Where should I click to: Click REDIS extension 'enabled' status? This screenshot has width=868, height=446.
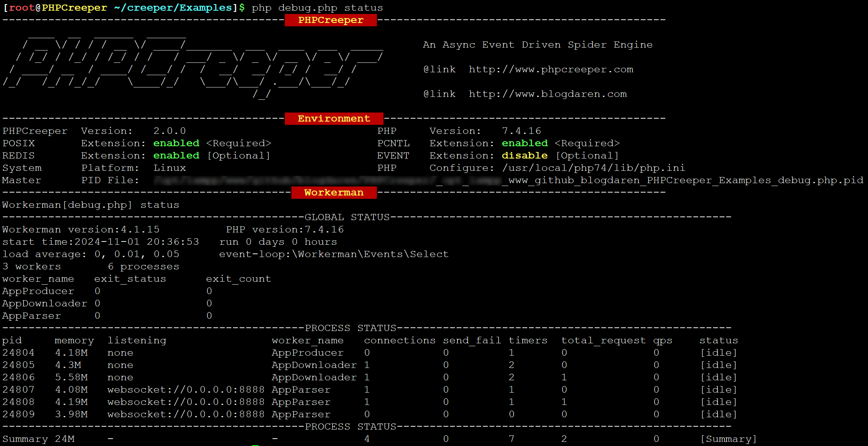pos(176,156)
